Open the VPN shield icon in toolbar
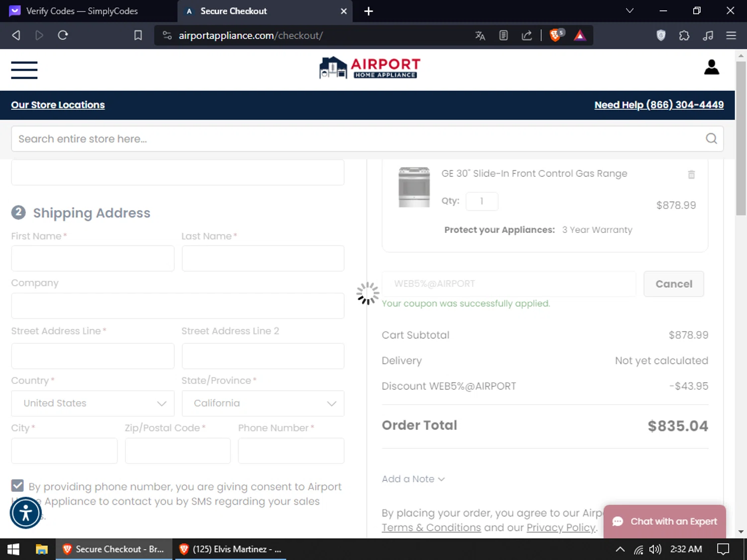This screenshot has height=560, width=747. tap(661, 35)
